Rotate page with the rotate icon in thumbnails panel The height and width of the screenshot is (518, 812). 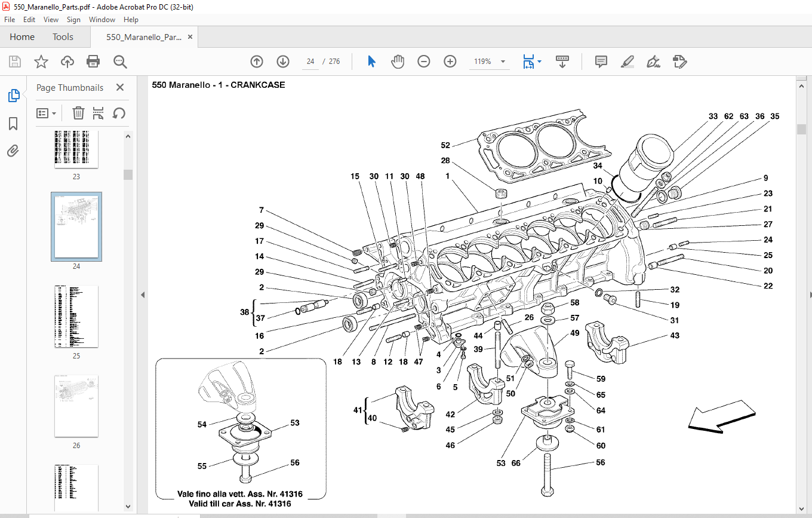tap(119, 113)
